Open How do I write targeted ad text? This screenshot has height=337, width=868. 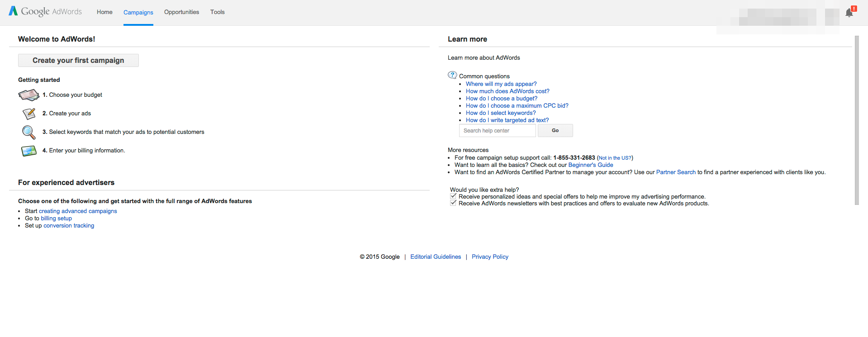tap(508, 120)
